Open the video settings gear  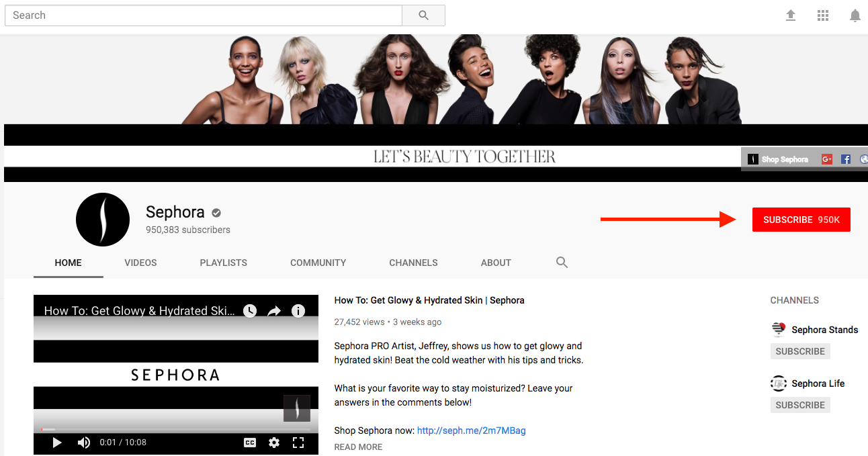click(274, 443)
